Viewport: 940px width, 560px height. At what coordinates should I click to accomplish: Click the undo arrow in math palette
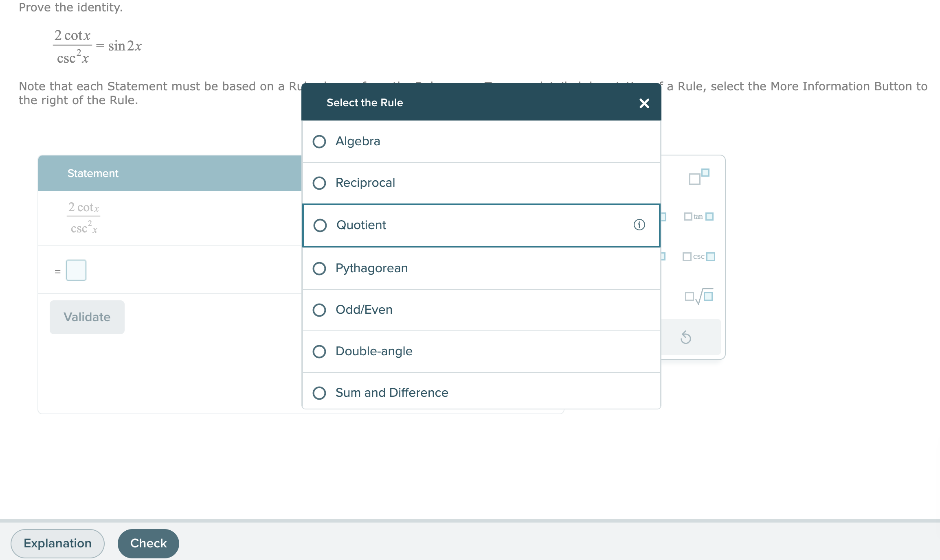coord(686,337)
